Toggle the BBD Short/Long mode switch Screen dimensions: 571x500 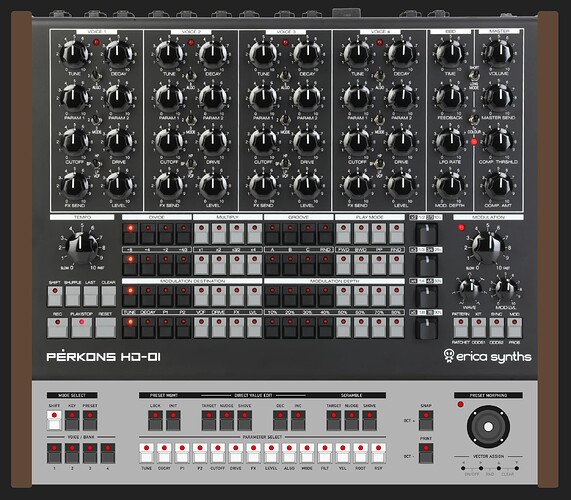[474, 76]
